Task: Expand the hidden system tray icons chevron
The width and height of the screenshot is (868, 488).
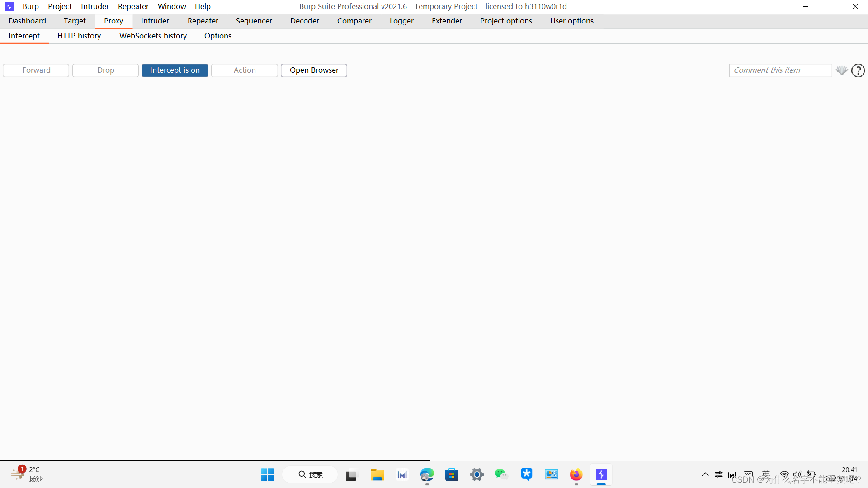Action: pyautogui.click(x=705, y=474)
